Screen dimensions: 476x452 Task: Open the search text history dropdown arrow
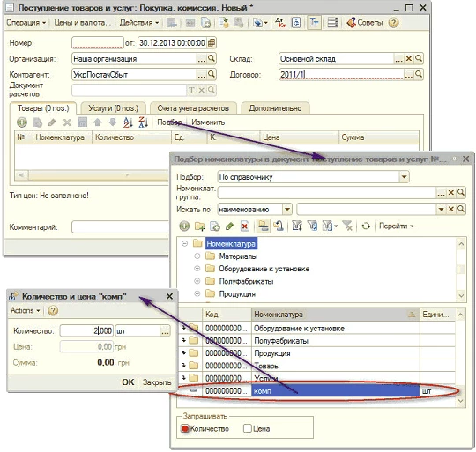pyautogui.click(x=441, y=209)
